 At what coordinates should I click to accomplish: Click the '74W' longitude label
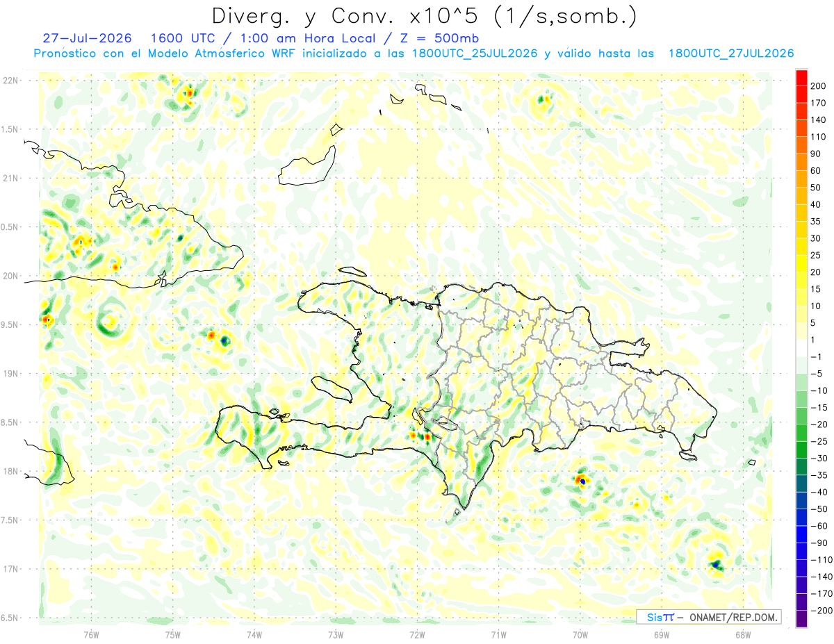pos(254,634)
